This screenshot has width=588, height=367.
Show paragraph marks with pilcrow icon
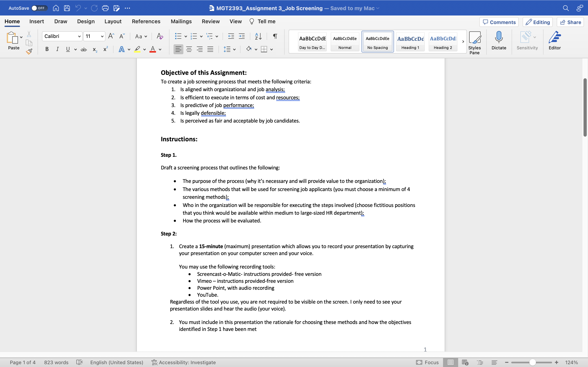(275, 36)
